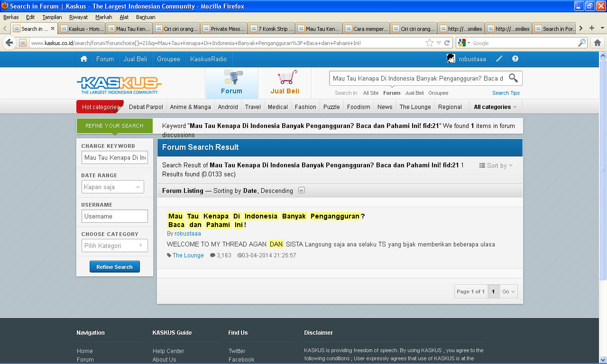Switch to the Private Mess... tab
The width and height of the screenshot is (607, 364).
coord(224,28)
